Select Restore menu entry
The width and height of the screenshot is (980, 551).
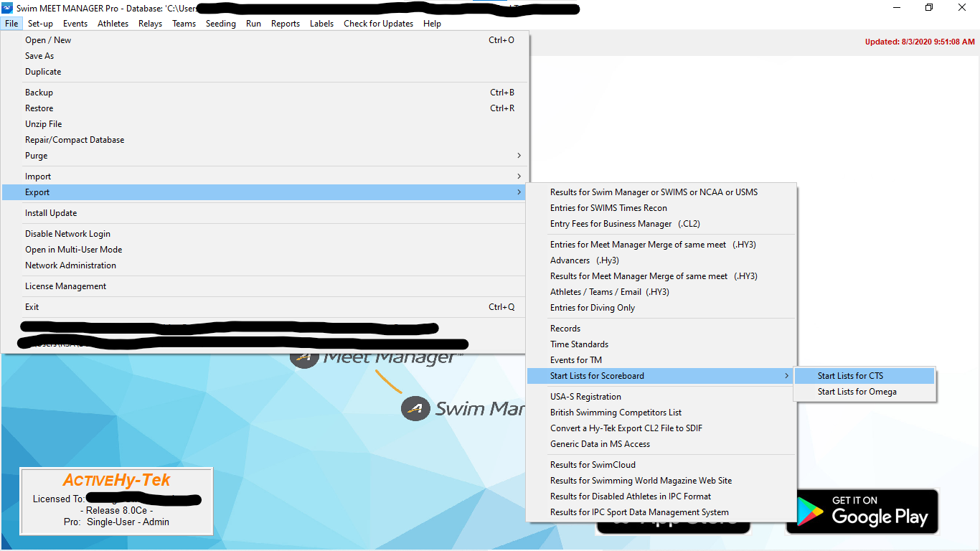(265, 108)
